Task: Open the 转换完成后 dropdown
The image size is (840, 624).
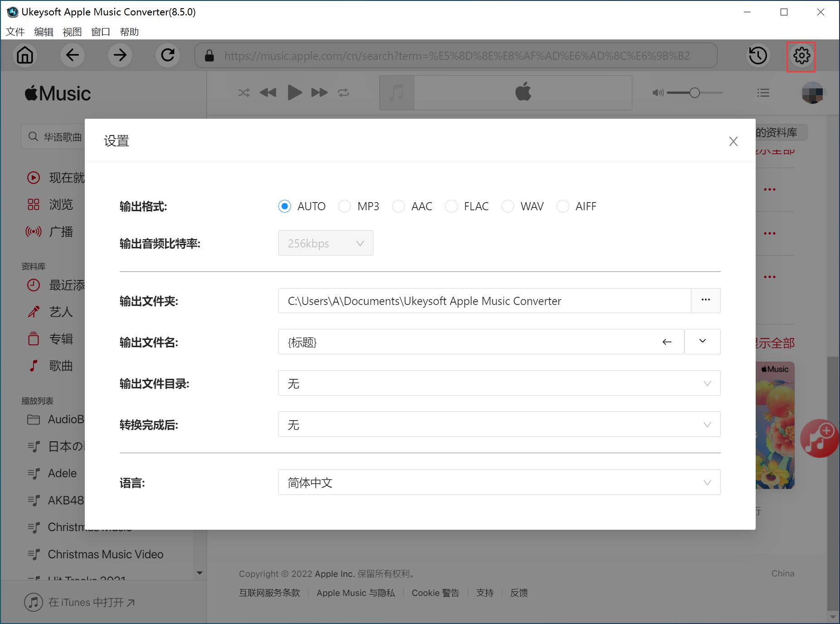Action: (x=499, y=425)
